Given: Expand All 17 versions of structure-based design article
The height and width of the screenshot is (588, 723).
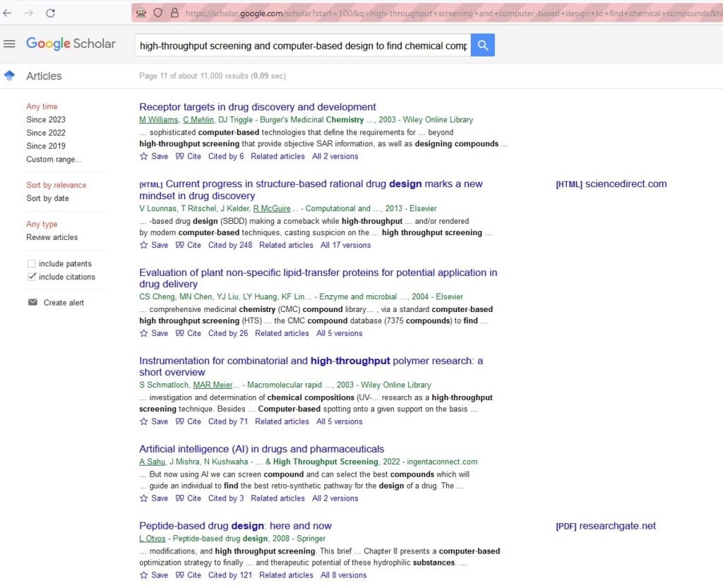Looking at the screenshot, I should coord(345,245).
